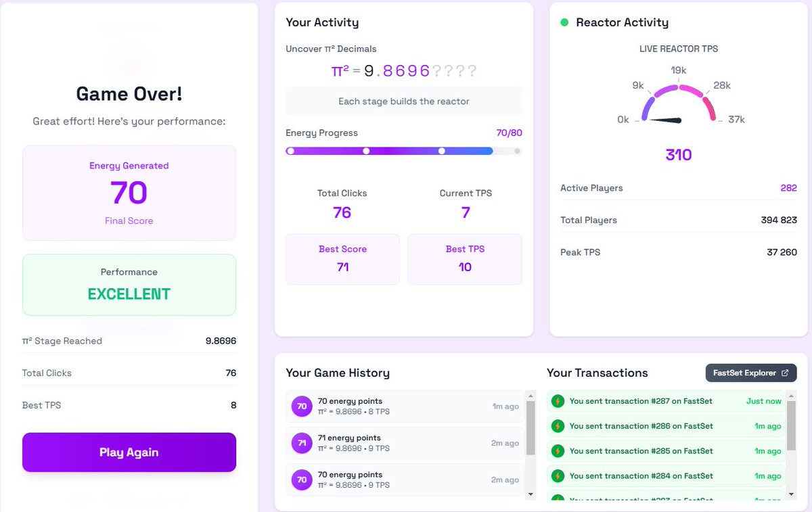Viewport: 812px width, 512px height.
Task: Click the lightning icon for transaction #284
Action: point(558,476)
